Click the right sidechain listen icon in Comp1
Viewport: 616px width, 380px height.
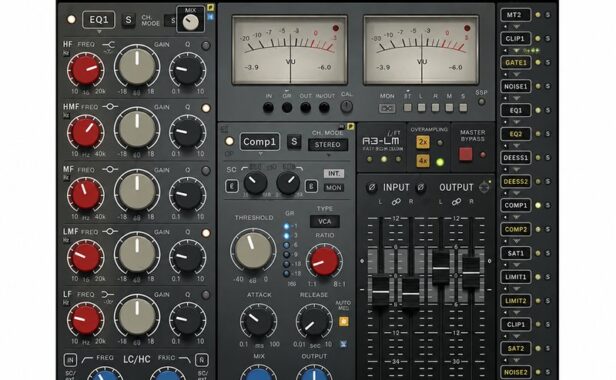[x=311, y=186]
